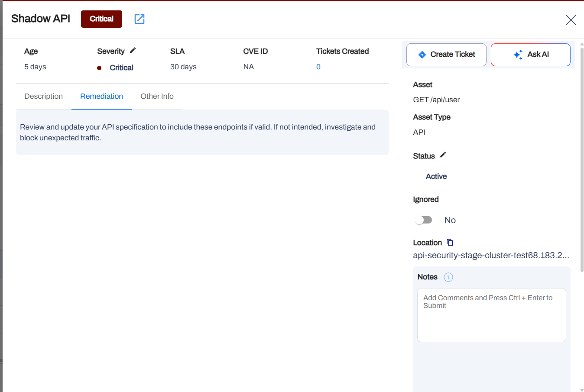Image resolution: width=584 pixels, height=392 pixels.
Task: Open Shadow API in new window icon
Action: 140,19
